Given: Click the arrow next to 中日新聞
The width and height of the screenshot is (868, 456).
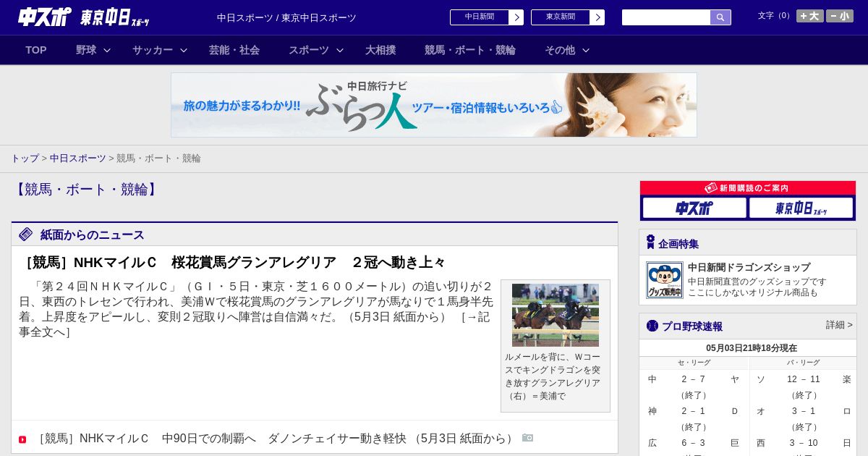Looking at the screenshot, I should [516, 17].
